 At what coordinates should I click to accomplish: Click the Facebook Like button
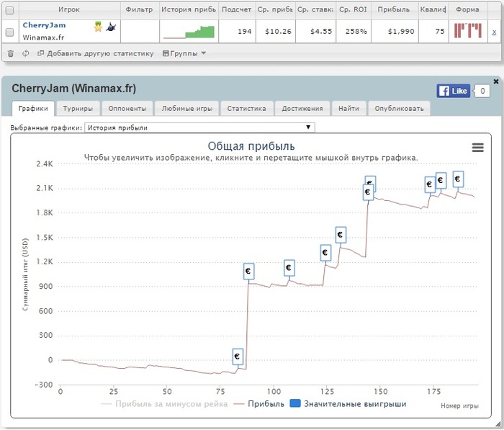click(x=453, y=91)
